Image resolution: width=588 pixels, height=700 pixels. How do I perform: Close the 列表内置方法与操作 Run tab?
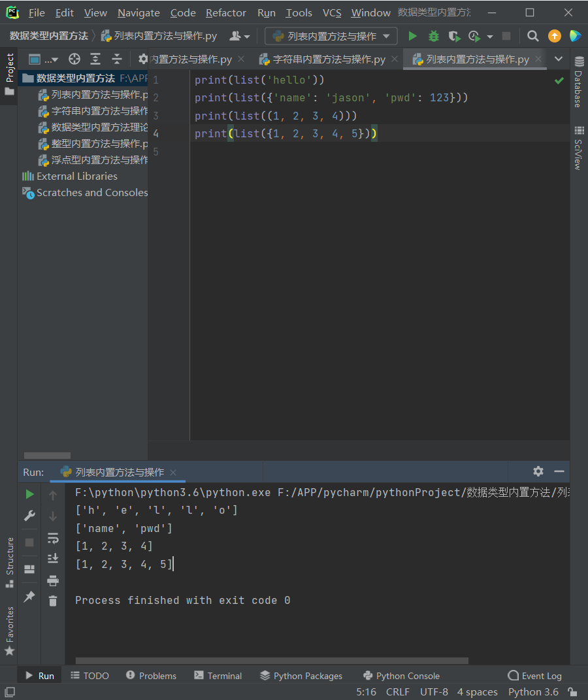click(x=173, y=473)
